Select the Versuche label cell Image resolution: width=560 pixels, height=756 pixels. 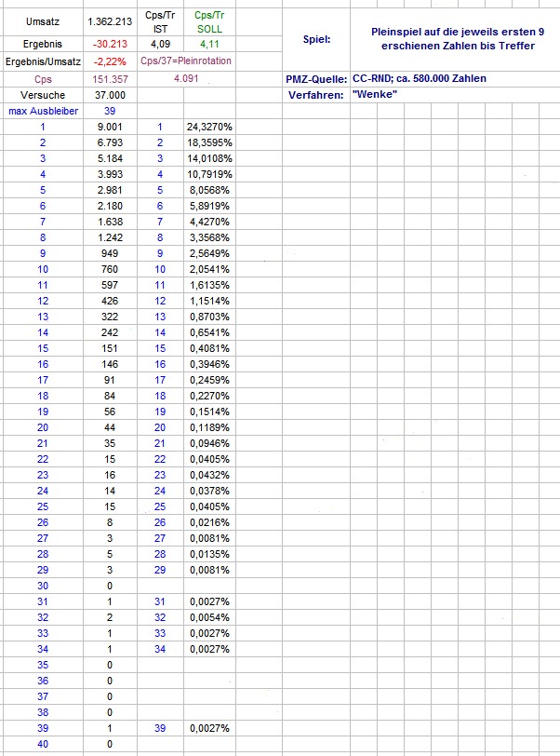coord(43,95)
